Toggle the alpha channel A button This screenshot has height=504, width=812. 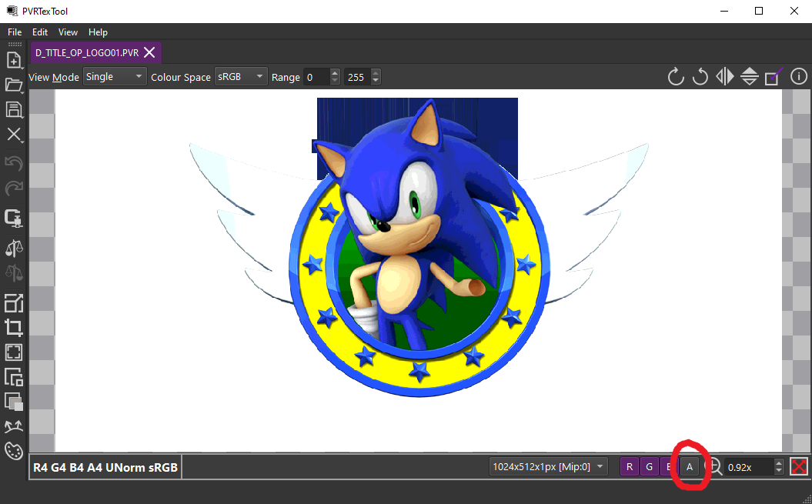690,467
